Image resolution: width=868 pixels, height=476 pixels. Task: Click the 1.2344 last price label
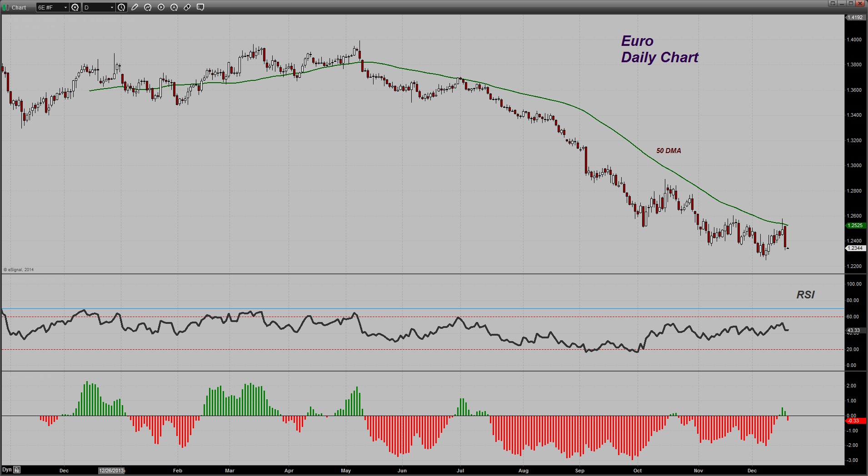pyautogui.click(x=856, y=248)
